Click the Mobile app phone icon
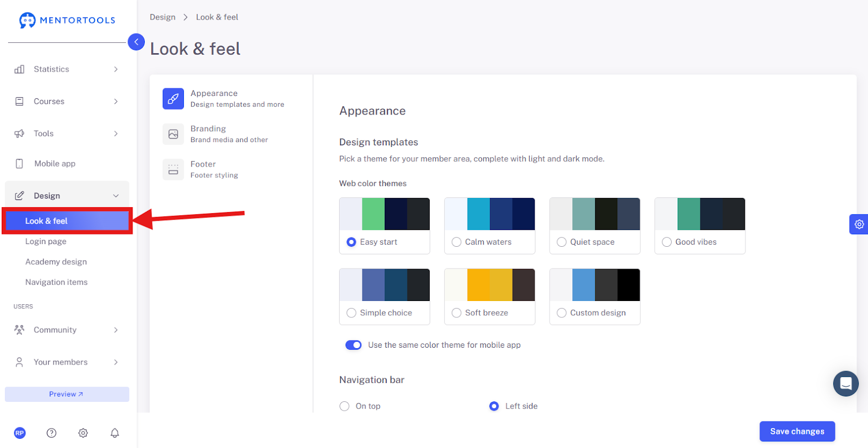 20,164
